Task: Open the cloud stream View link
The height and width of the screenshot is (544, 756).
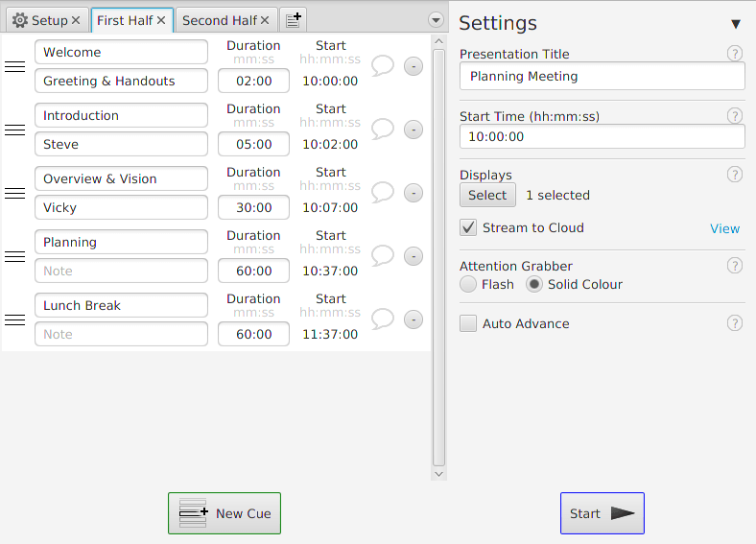Action: tap(724, 228)
